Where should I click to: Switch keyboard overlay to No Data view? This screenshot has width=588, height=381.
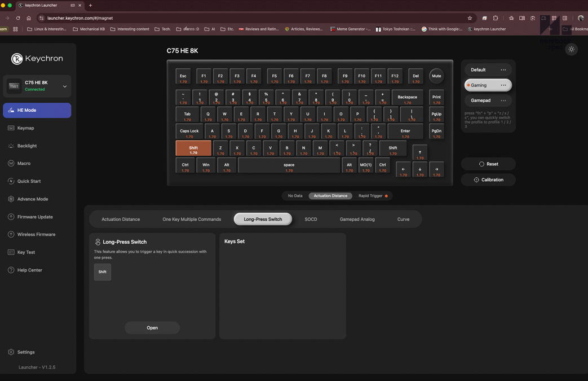pos(295,196)
